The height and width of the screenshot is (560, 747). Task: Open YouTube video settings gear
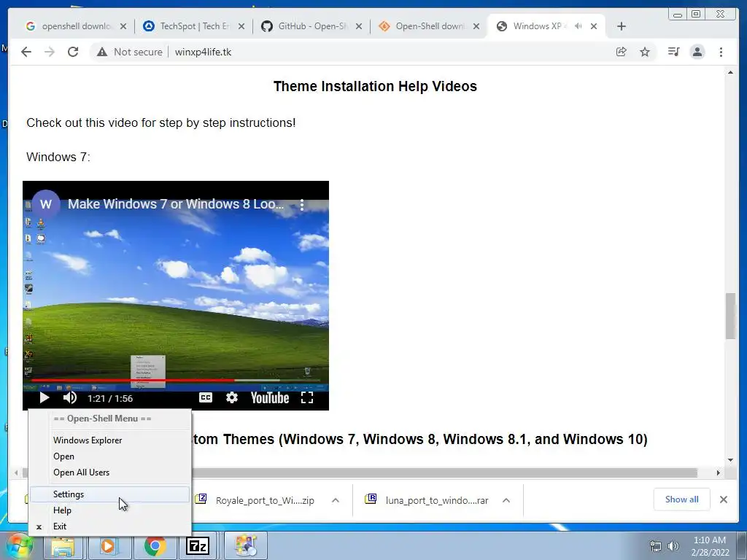tap(231, 397)
